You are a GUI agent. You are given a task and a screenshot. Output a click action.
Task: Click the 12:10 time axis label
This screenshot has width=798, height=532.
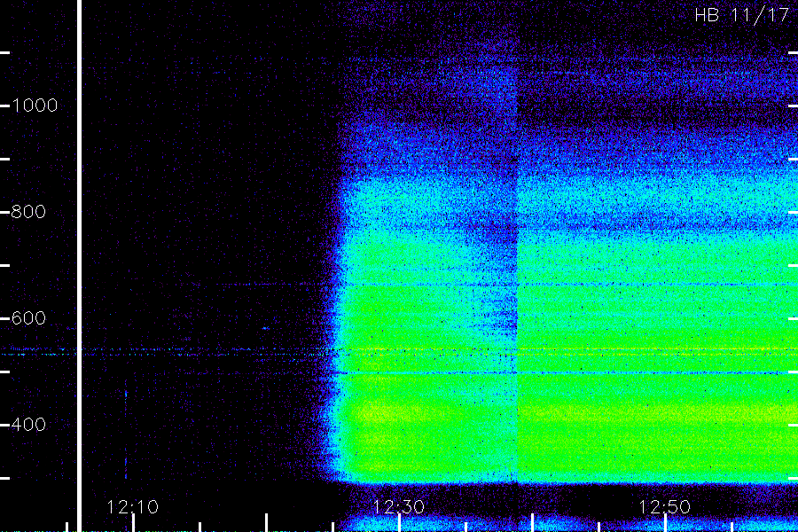(132, 507)
